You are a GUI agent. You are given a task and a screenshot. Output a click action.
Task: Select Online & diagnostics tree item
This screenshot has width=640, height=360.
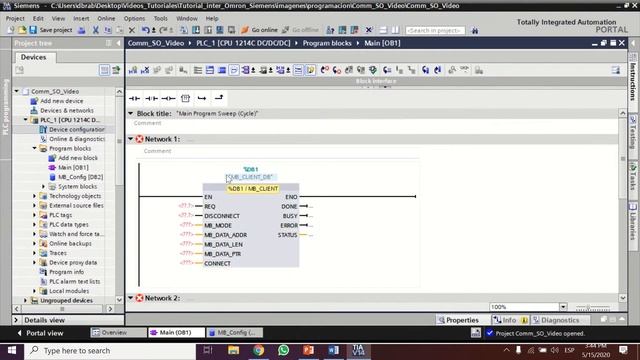[x=77, y=139]
